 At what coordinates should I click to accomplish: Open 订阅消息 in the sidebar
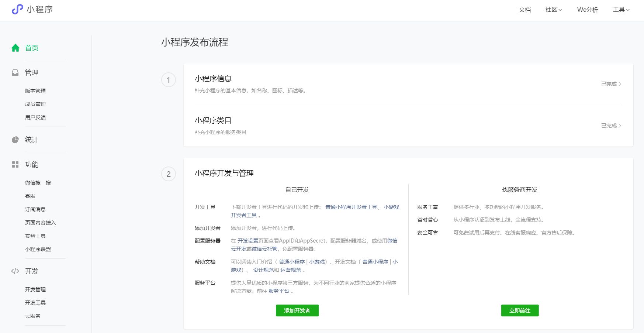click(35, 209)
